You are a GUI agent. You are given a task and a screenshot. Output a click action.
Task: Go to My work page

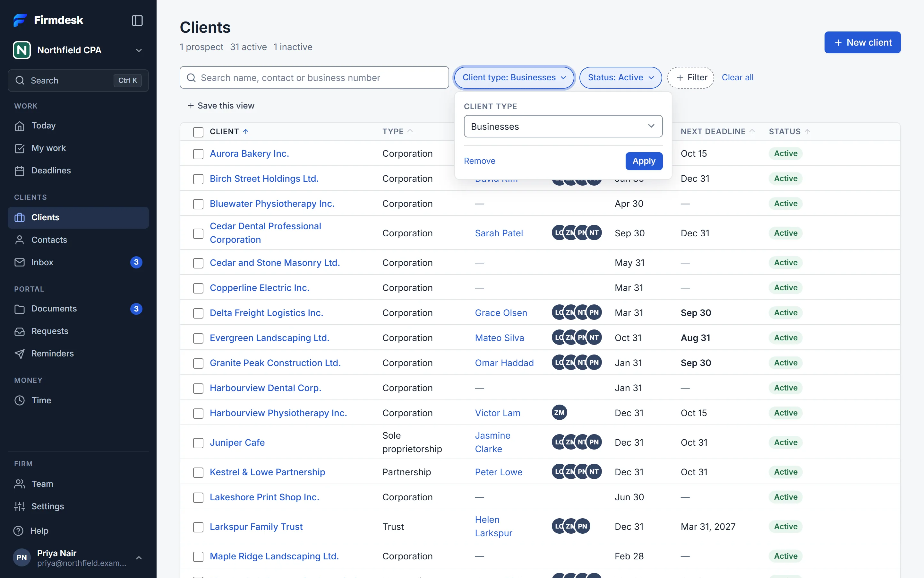pos(78,148)
